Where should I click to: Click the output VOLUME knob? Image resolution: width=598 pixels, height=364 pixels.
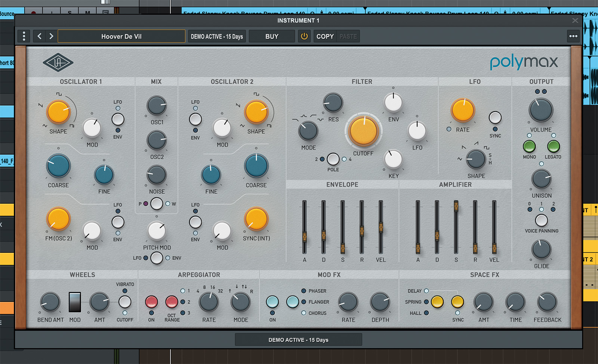coord(541,110)
